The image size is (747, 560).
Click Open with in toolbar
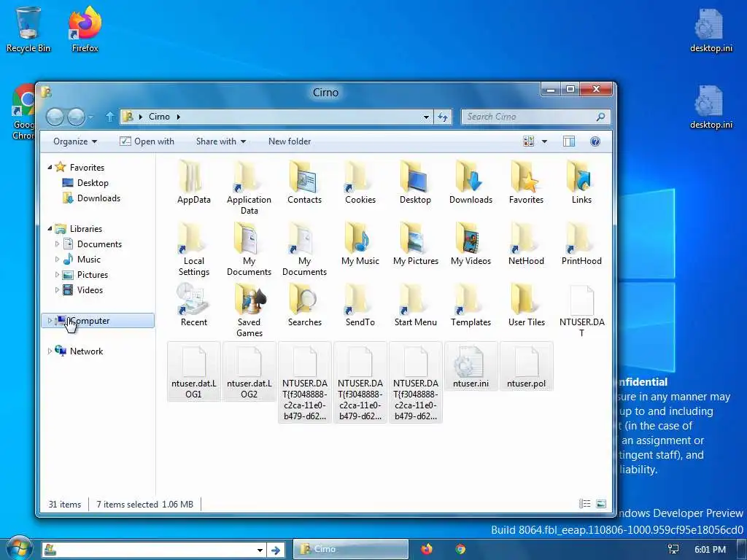(x=147, y=141)
